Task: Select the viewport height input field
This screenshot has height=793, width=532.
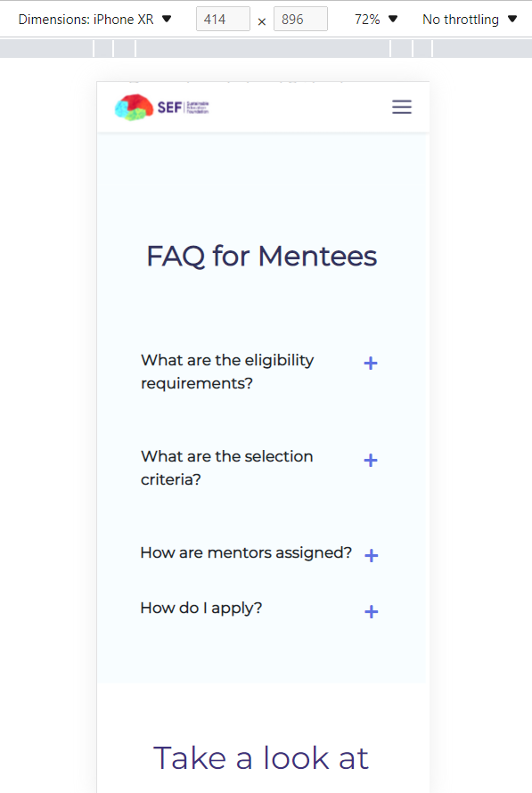Action: [x=300, y=18]
